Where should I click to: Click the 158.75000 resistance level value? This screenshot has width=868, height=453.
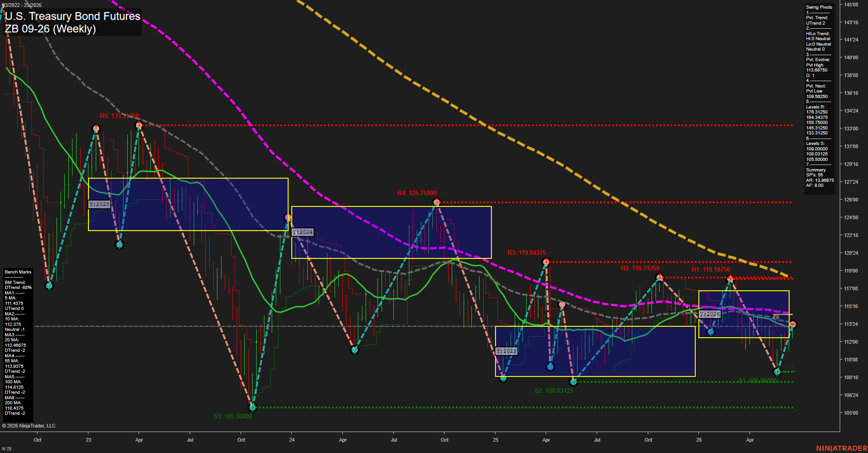(816, 123)
